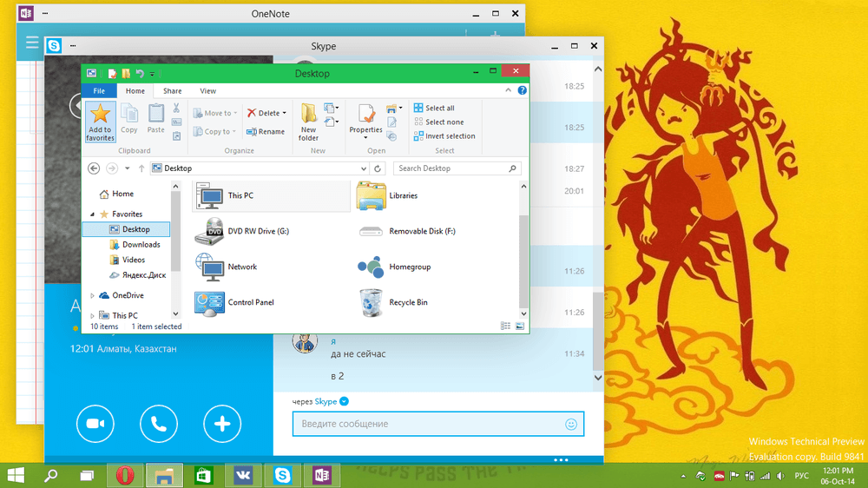Switch to the View ribbon tab
The height and width of the screenshot is (488, 868).
click(208, 91)
